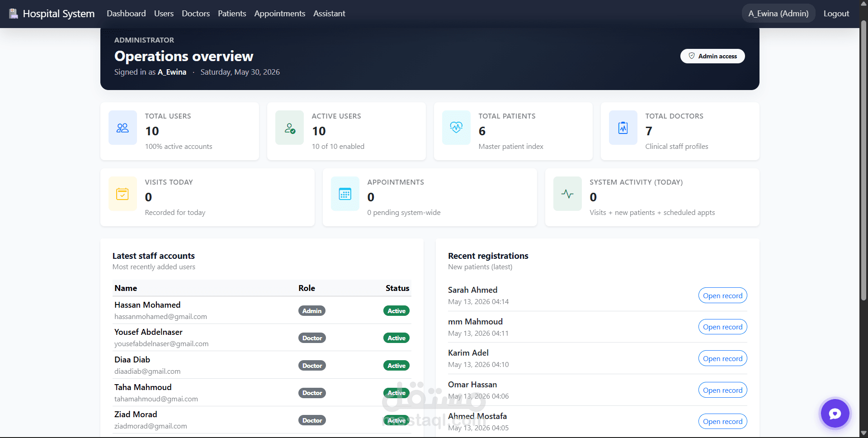Image resolution: width=868 pixels, height=438 pixels.
Task: Open the floating chat assistant bubble
Action: [x=835, y=413]
